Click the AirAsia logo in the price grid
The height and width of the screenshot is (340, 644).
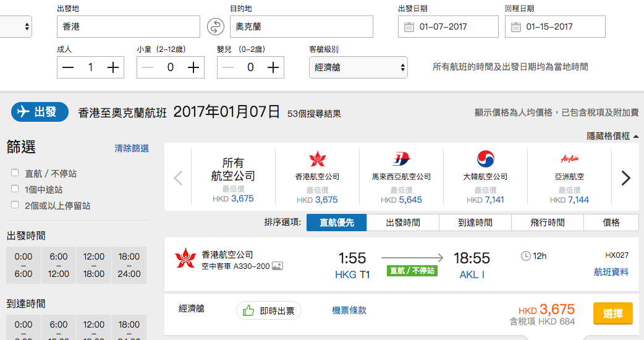pos(569,159)
